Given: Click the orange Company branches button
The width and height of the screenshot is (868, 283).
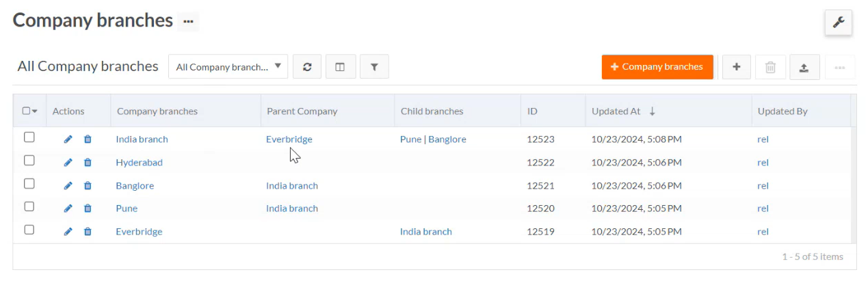Looking at the screenshot, I should pyautogui.click(x=657, y=67).
